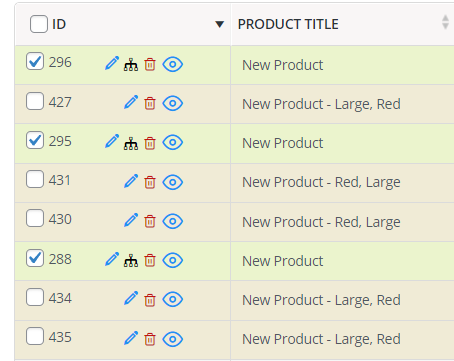This screenshot has height=361, width=454.
Task: Open hierarchy icon on row 288
Action: point(131,261)
